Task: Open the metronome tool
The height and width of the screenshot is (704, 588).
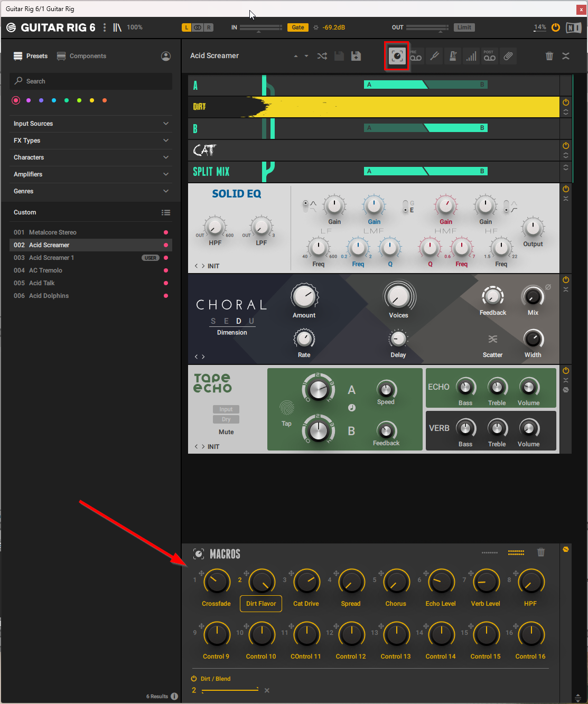Action: (453, 56)
